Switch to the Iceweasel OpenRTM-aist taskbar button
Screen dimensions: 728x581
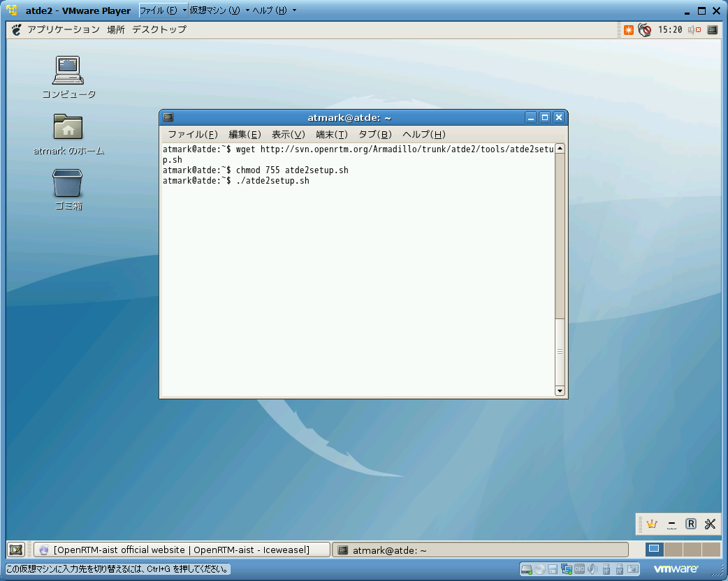[182, 550]
